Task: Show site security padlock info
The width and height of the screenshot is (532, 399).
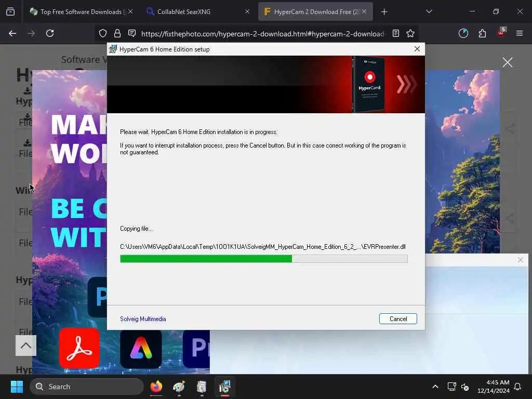Action: point(117,33)
